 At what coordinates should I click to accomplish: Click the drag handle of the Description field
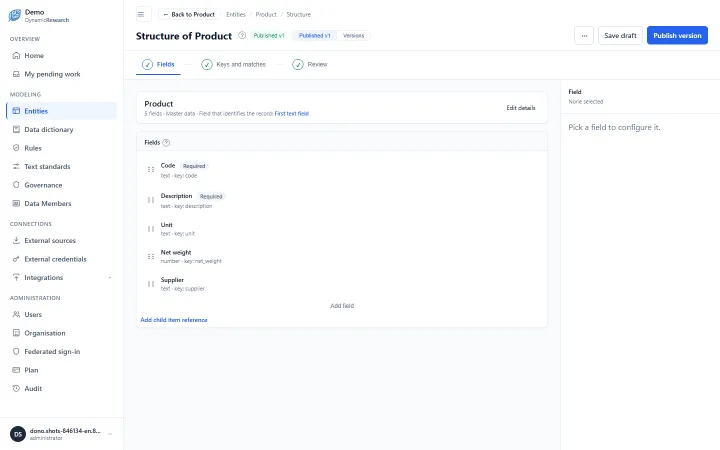pyautogui.click(x=151, y=200)
